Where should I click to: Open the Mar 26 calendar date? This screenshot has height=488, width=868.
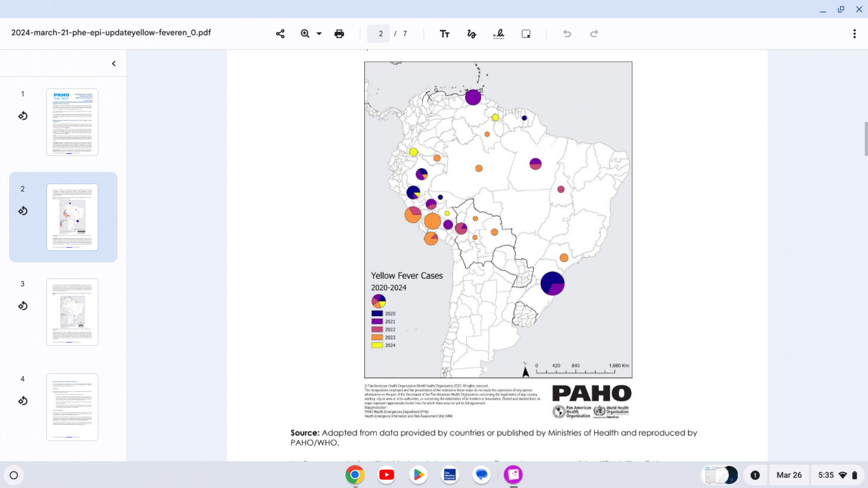(x=789, y=475)
